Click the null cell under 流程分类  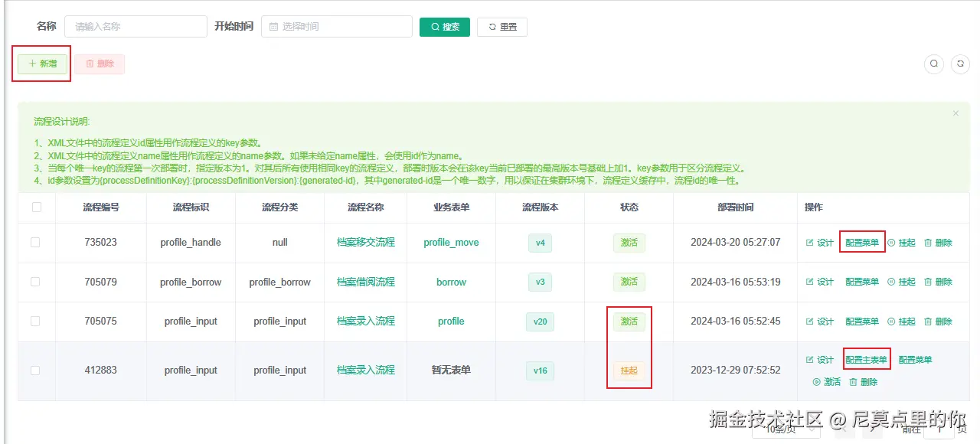pyautogui.click(x=279, y=243)
